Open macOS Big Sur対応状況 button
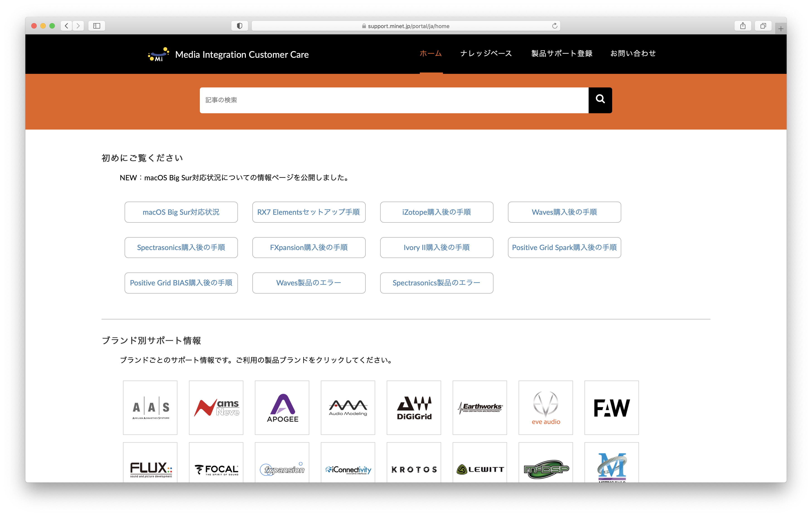 [x=181, y=212]
